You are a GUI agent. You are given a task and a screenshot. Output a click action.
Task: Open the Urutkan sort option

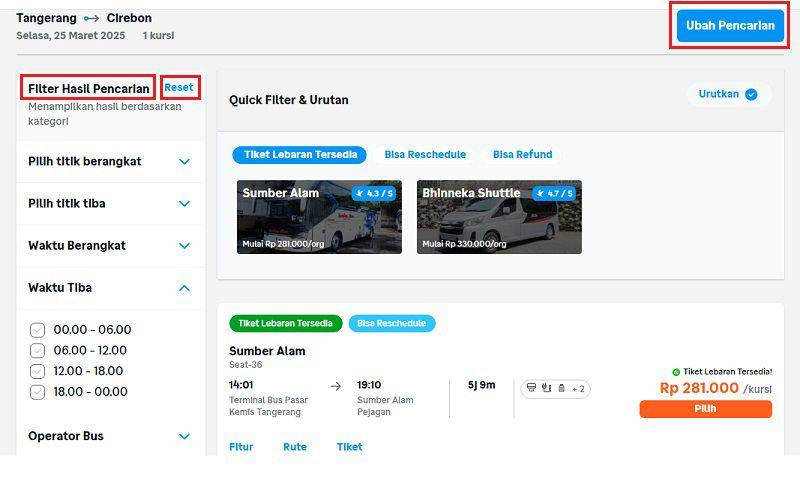pos(728,94)
